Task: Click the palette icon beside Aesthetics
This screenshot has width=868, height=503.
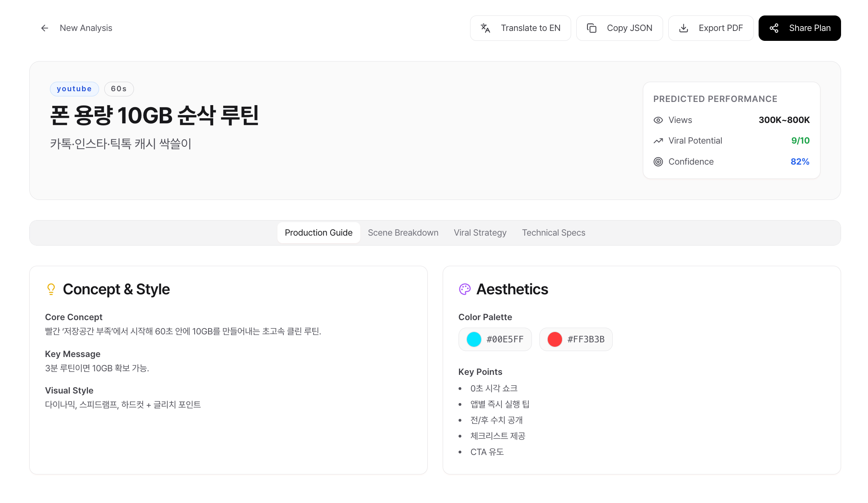Action: [465, 289]
